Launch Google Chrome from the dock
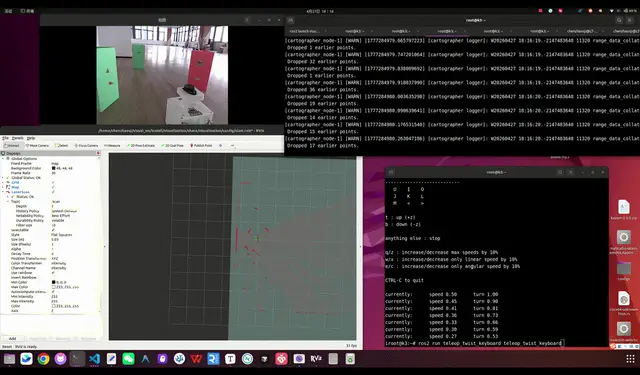640x375 pixels. pos(43,359)
